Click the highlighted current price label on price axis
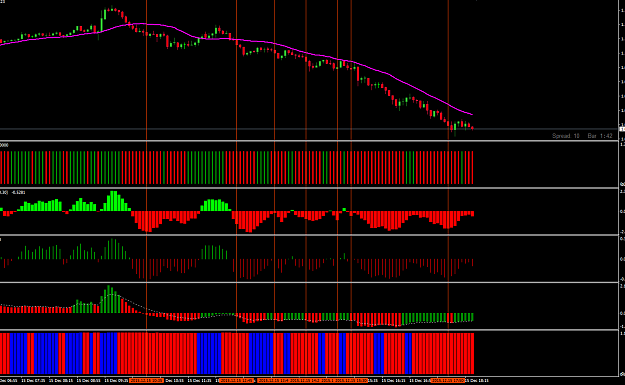Screen dimensions: 625x385 coord(622,129)
